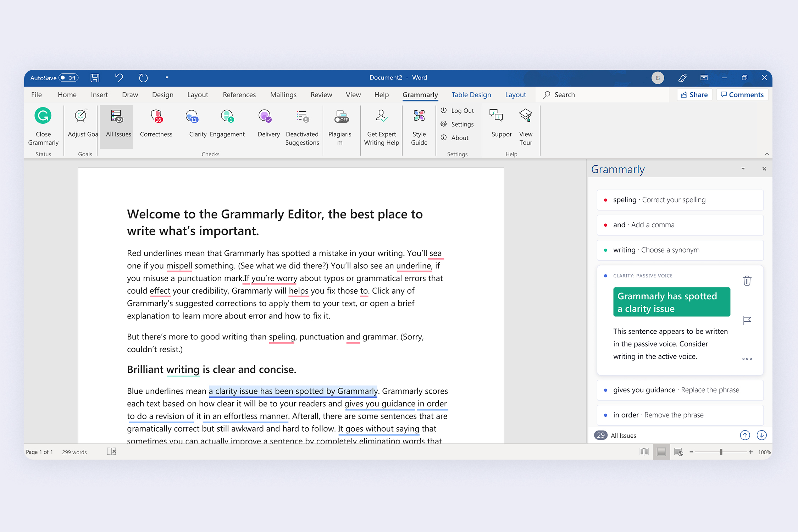This screenshot has width=798, height=532.
Task: Click the zoom slider handle
Action: click(x=721, y=452)
